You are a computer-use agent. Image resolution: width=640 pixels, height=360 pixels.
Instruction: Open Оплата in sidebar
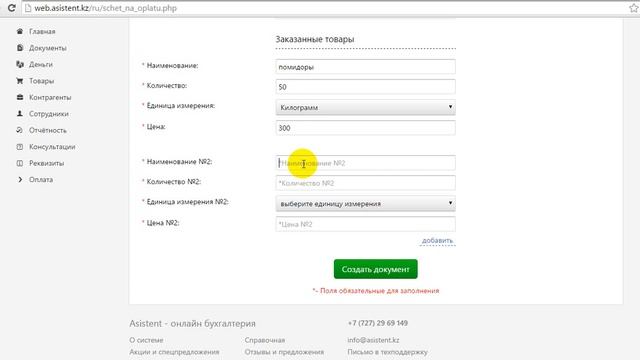pyautogui.click(x=40, y=179)
